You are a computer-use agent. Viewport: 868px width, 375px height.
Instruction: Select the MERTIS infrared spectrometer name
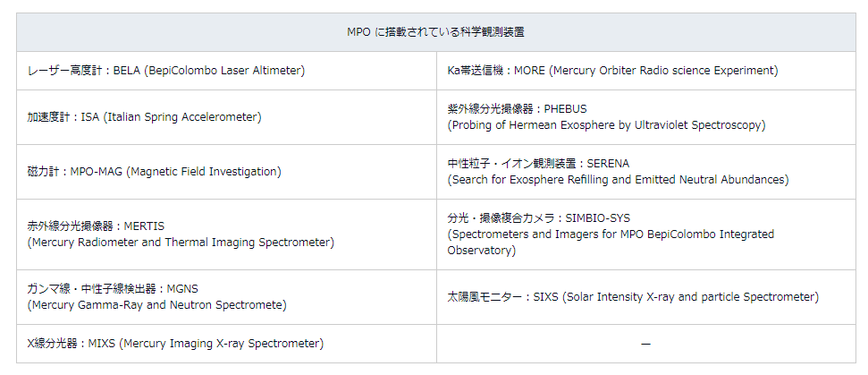(x=96, y=226)
